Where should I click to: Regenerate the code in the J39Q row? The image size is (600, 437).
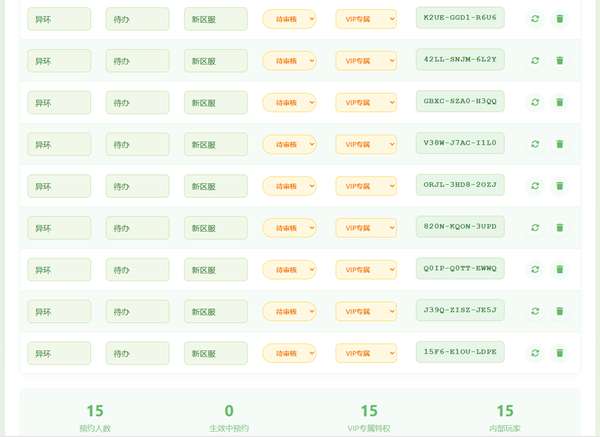[535, 311]
